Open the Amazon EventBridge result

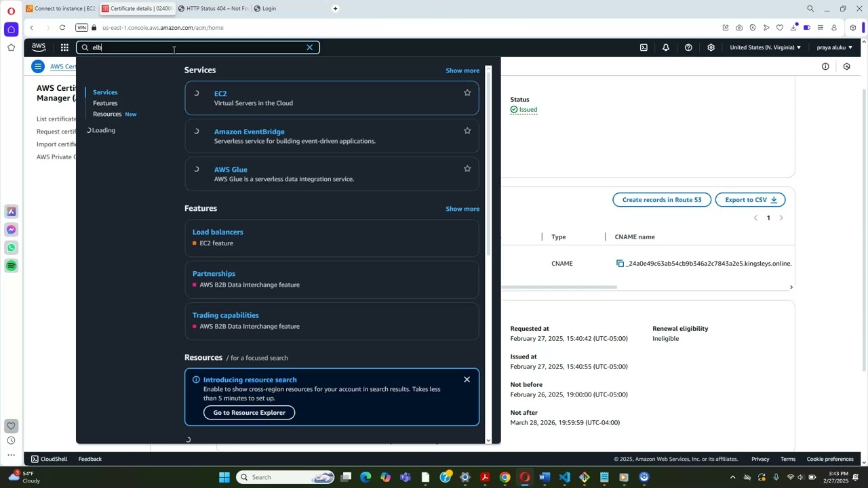tap(249, 131)
